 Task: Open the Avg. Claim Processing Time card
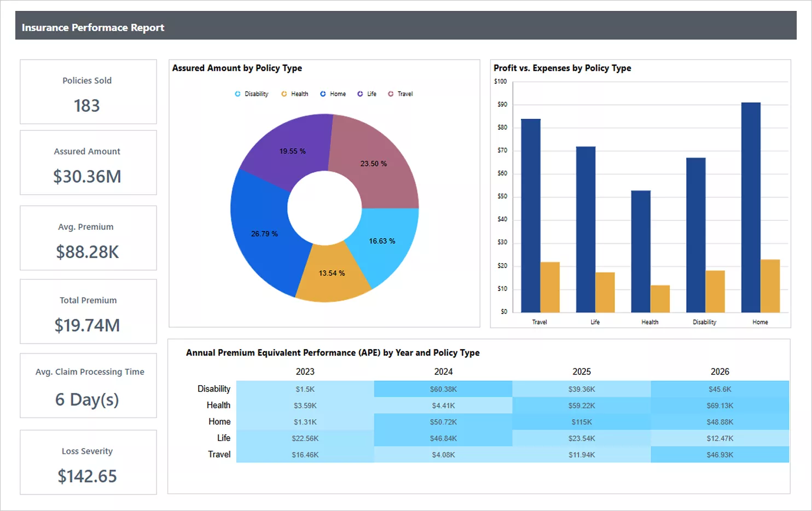click(88, 386)
